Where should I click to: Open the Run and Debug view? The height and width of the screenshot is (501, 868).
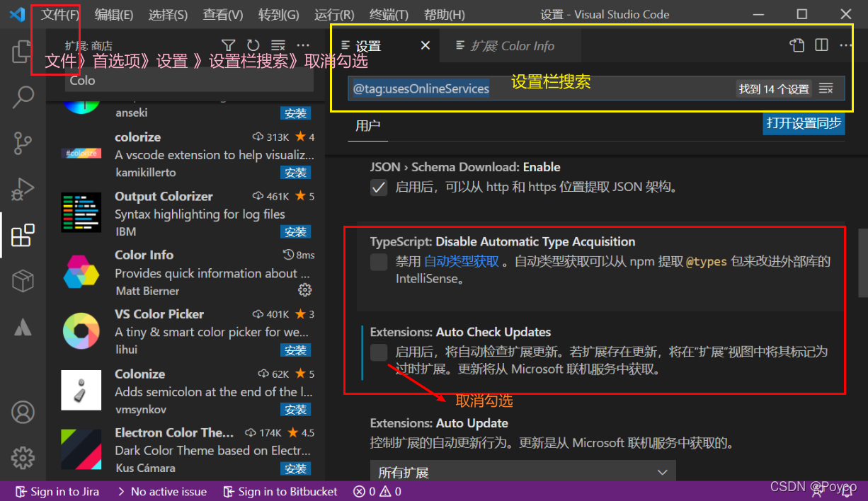23,189
